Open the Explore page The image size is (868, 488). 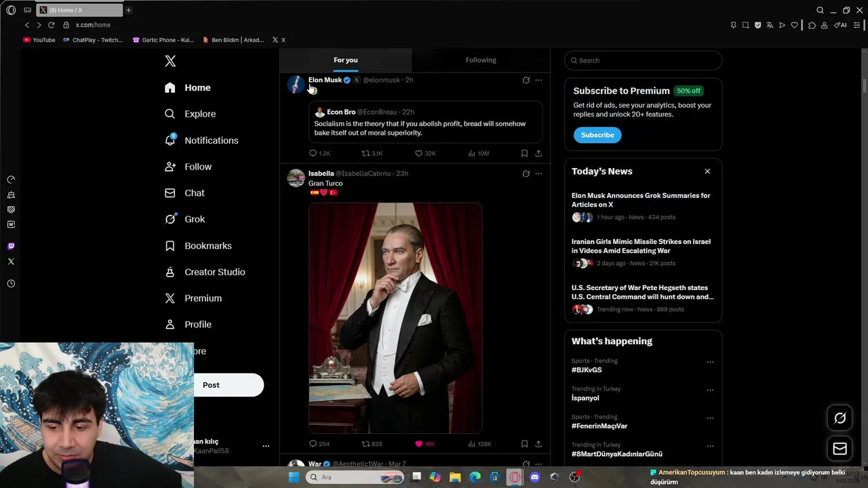click(190, 114)
